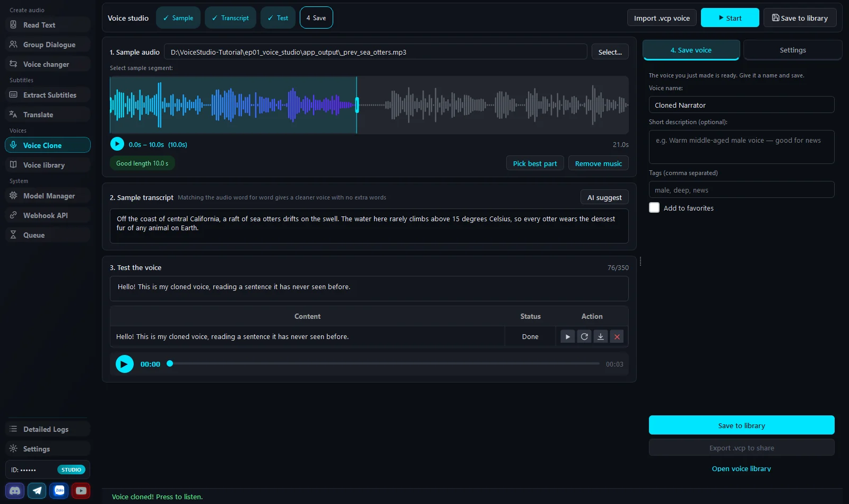Play the generated test row audio
Screen dimensions: 849x504
click(x=567, y=336)
